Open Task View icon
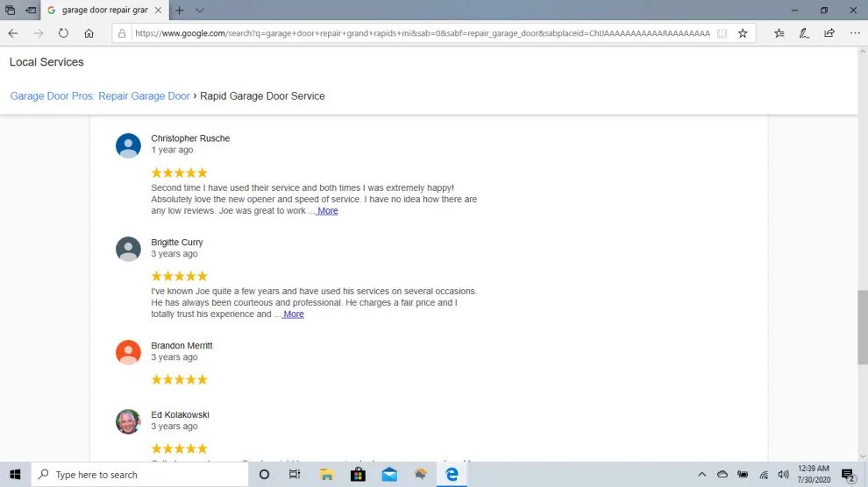Screen dimensions: 868x487 click(x=295, y=474)
